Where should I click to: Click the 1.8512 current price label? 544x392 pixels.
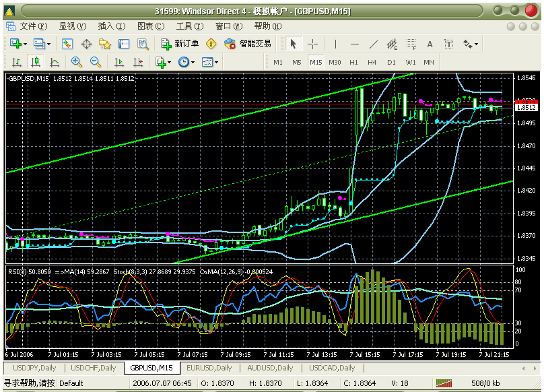tap(526, 107)
